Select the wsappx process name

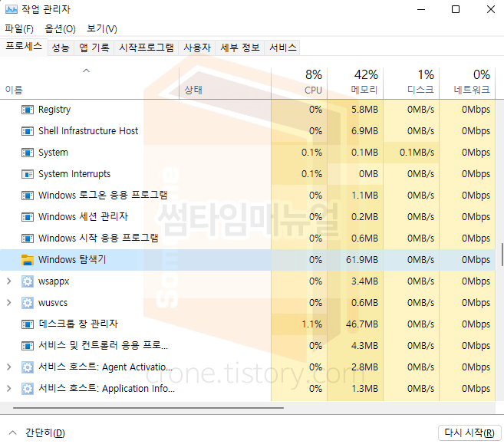pos(54,281)
